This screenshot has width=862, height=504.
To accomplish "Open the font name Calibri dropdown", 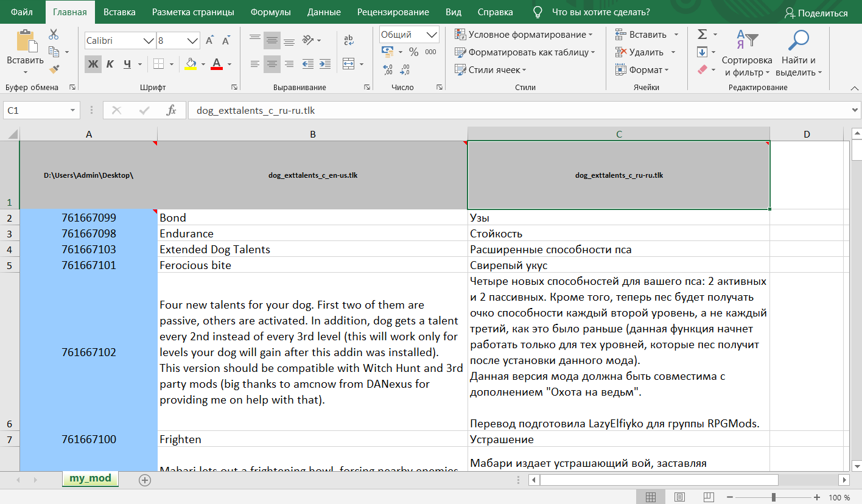I will point(148,41).
